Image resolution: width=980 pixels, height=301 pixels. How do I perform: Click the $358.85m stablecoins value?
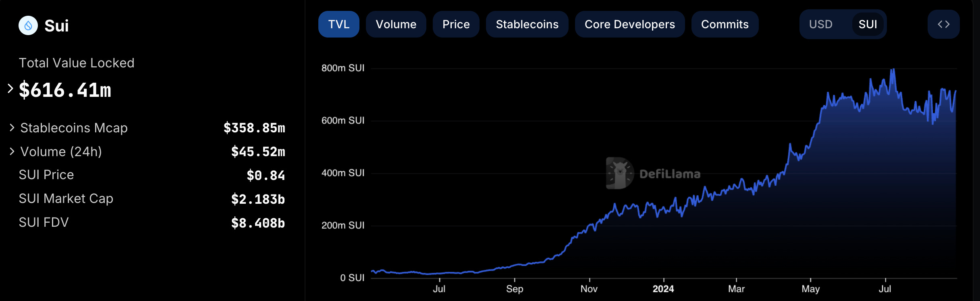[254, 128]
